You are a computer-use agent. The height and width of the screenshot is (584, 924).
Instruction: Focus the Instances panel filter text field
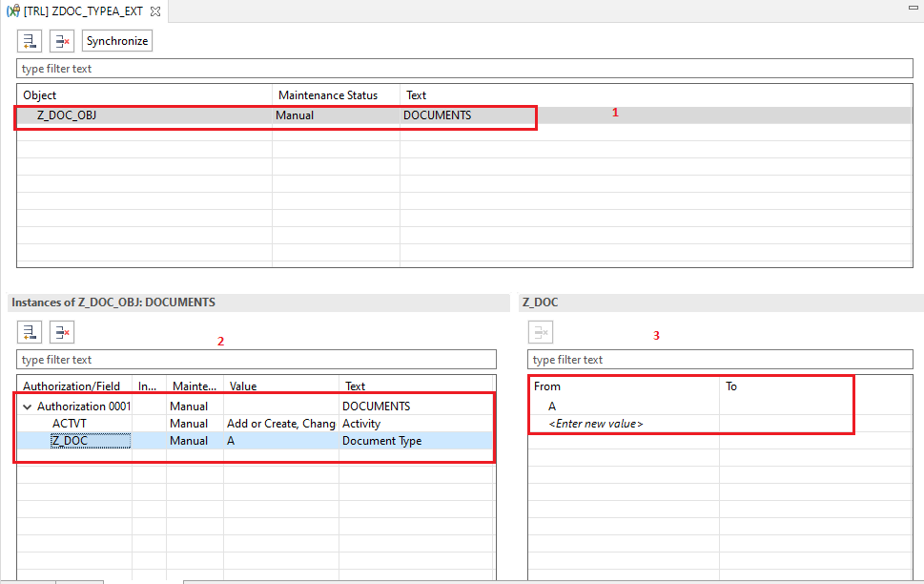[x=256, y=360]
